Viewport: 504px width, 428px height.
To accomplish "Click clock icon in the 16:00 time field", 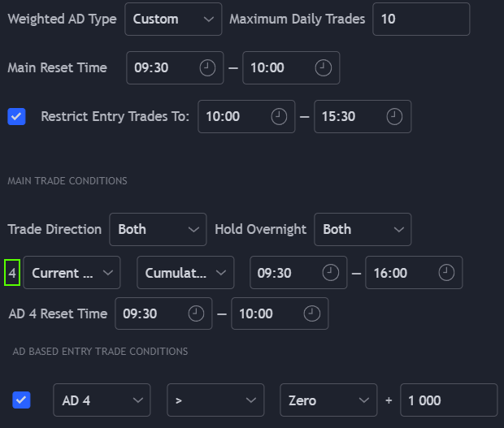I will [x=445, y=273].
